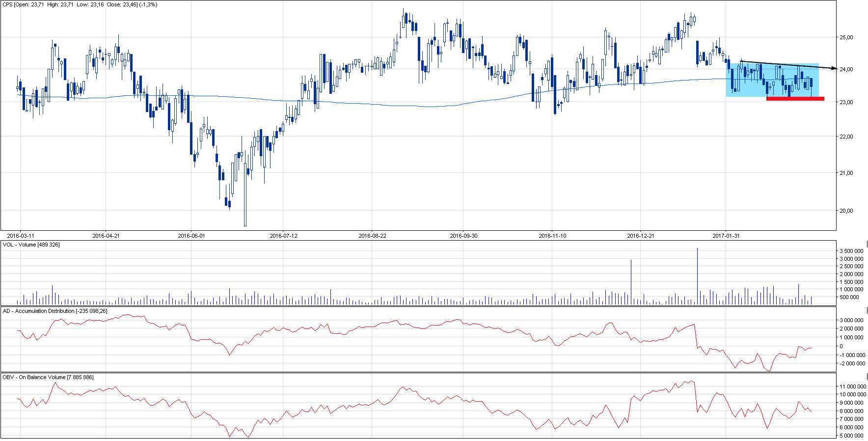The height and width of the screenshot is (441, 868).
Task: Click the 20,00 price axis label
Action: click(846, 211)
